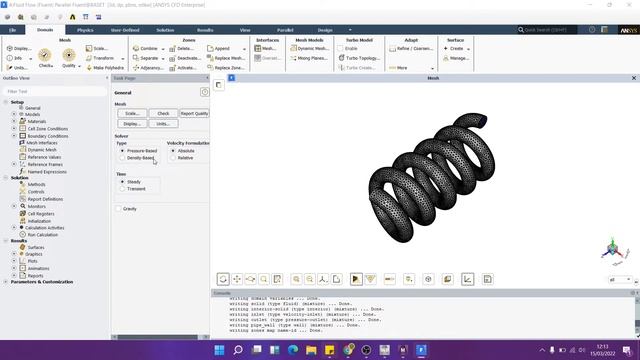Click Deactivate zones in ribbon
The image size is (640, 360).
pos(185,58)
